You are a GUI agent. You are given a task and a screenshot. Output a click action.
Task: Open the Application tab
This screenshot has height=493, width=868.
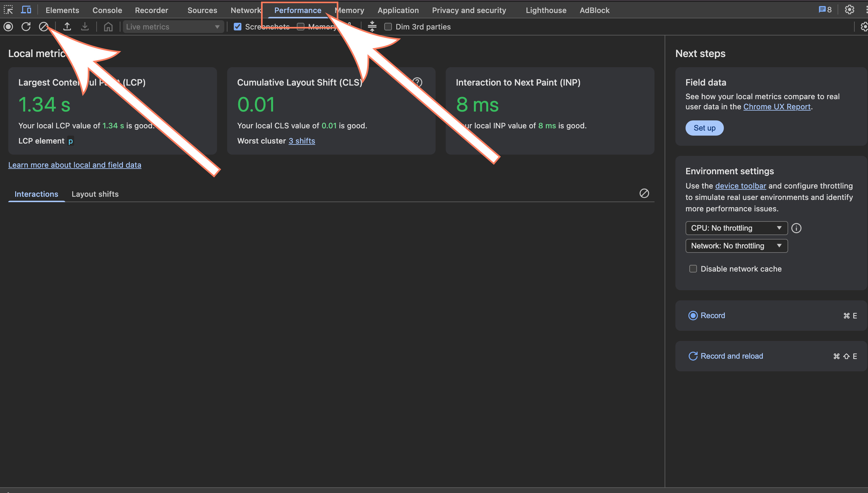tap(398, 10)
